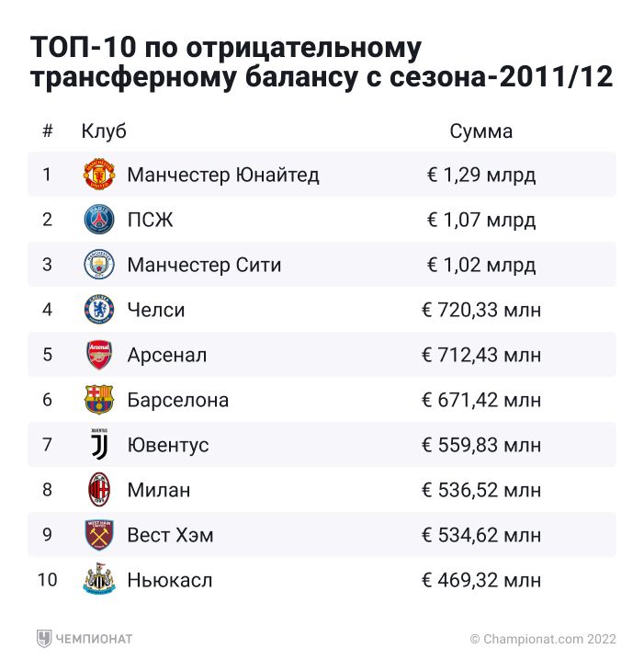The height and width of the screenshot is (671, 644).
Task: Click the Newcastle club crest
Action: [99, 580]
